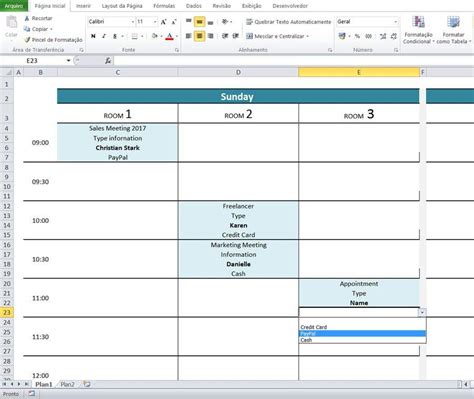Click the fx insert function icon

(108, 61)
